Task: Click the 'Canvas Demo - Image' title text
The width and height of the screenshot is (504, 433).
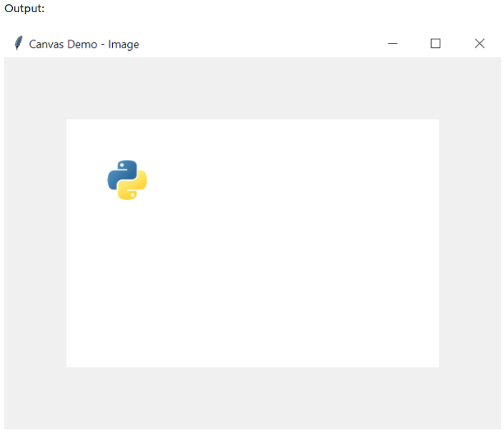Action: click(84, 44)
